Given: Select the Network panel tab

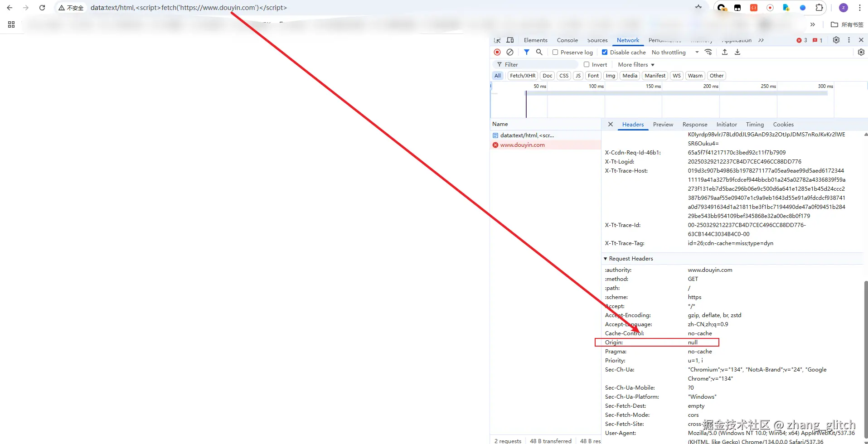Looking at the screenshot, I should [x=628, y=40].
